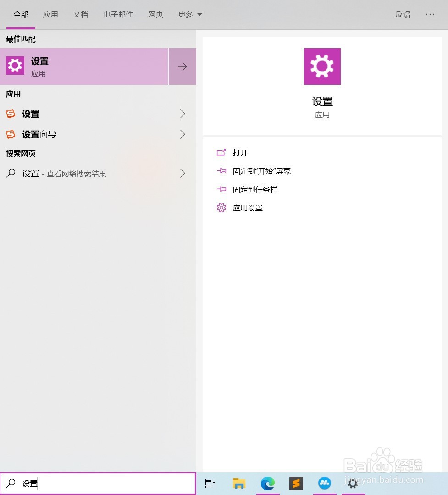Open the 反馈 option
The height and width of the screenshot is (495, 448).
(403, 14)
